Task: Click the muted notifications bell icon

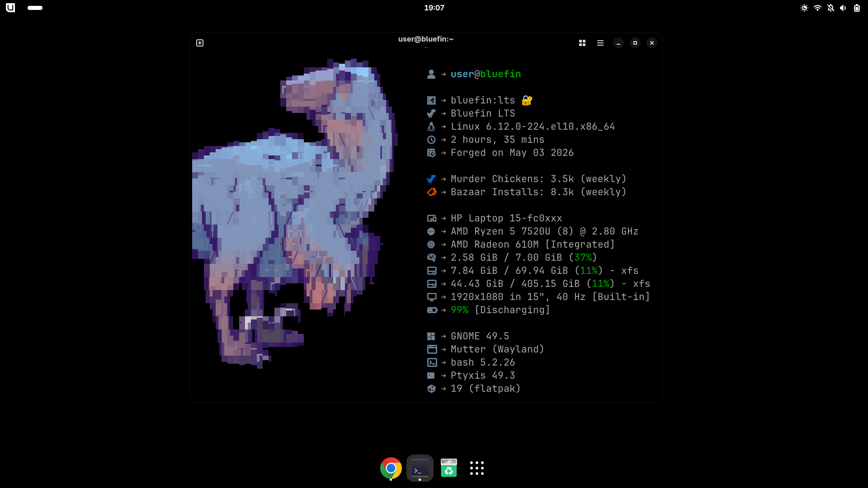Action: 830,8
